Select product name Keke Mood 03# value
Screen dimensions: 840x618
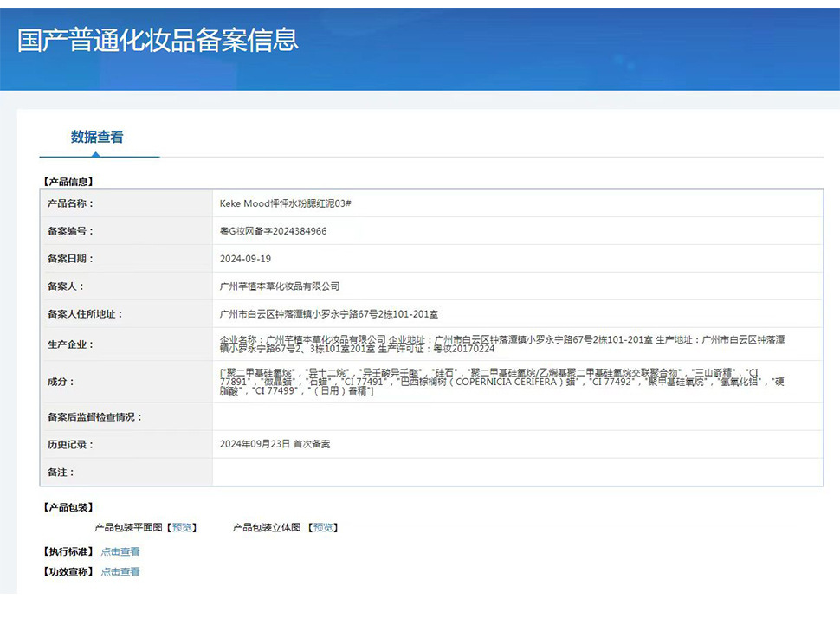(285, 203)
